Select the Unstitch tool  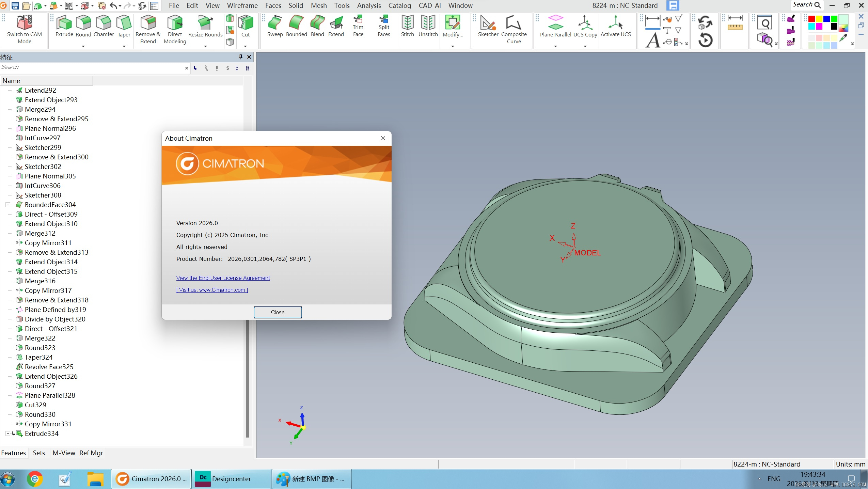(428, 26)
